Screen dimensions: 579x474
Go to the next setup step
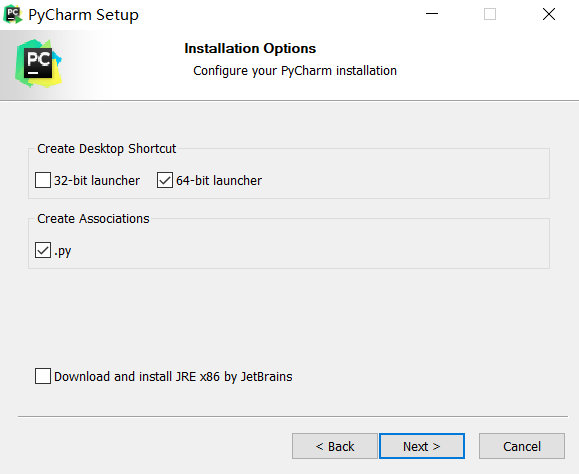[x=422, y=446]
